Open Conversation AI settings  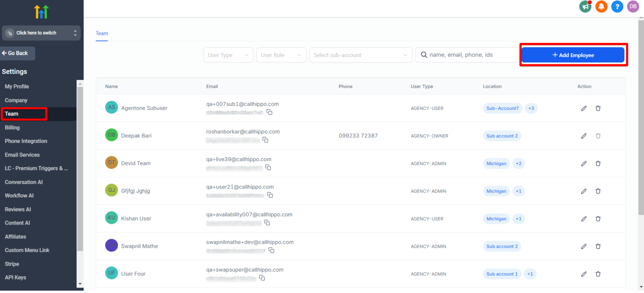(24, 182)
